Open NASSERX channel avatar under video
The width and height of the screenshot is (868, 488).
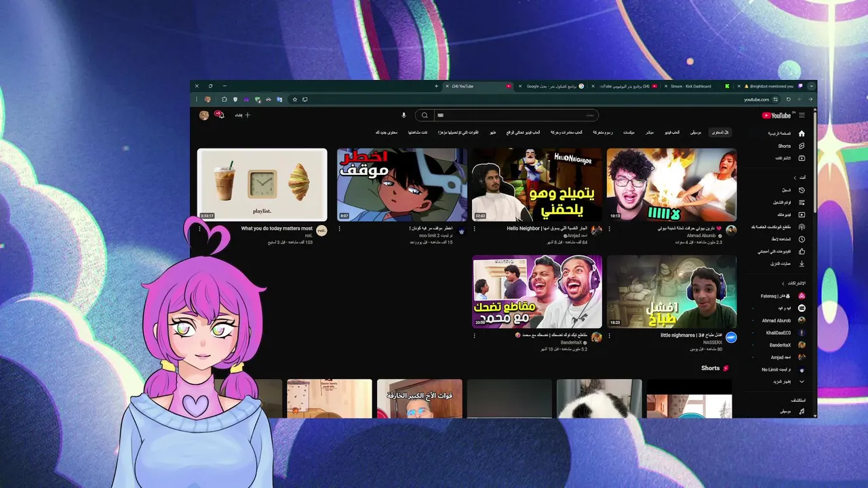point(731,338)
